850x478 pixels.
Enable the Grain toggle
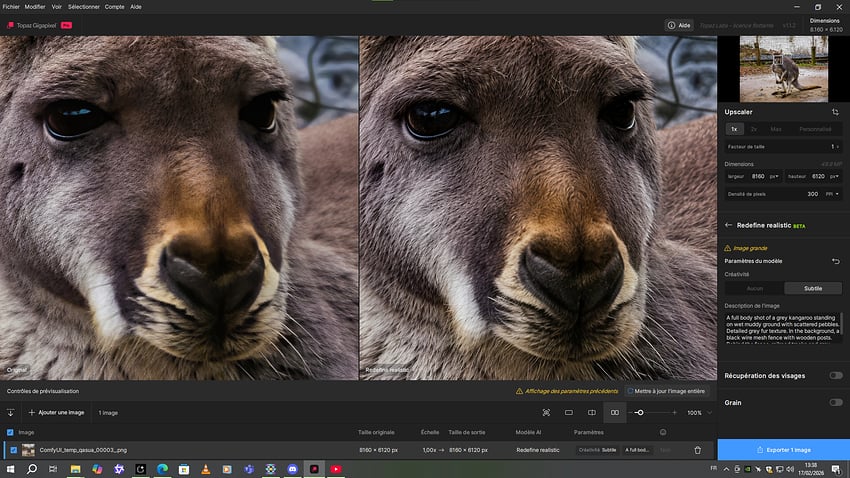point(835,402)
